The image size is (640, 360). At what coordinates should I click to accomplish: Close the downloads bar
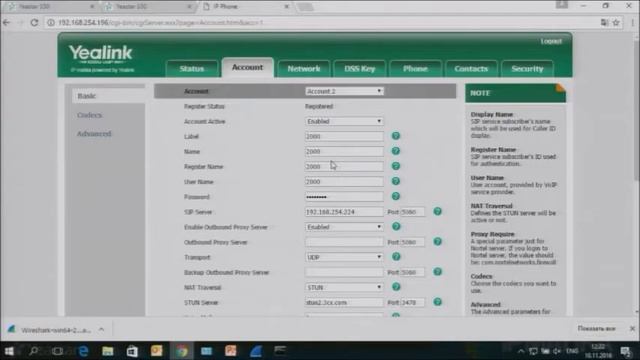click(632, 329)
